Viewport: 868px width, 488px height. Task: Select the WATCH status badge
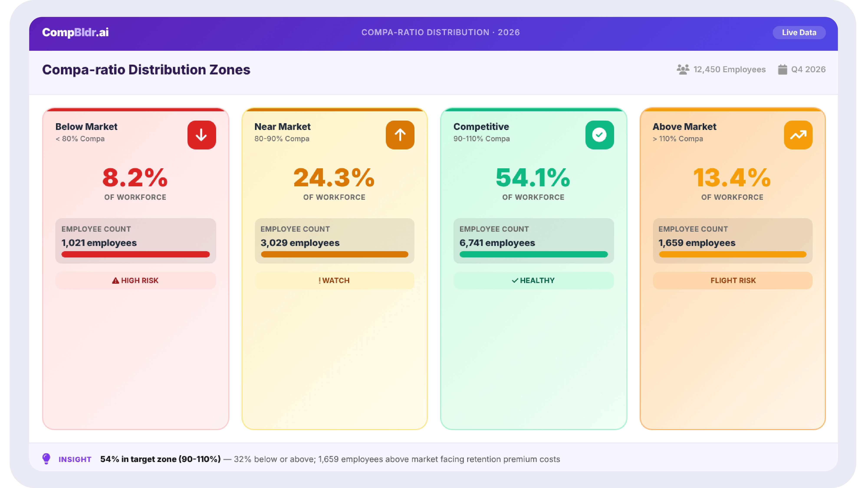click(334, 280)
